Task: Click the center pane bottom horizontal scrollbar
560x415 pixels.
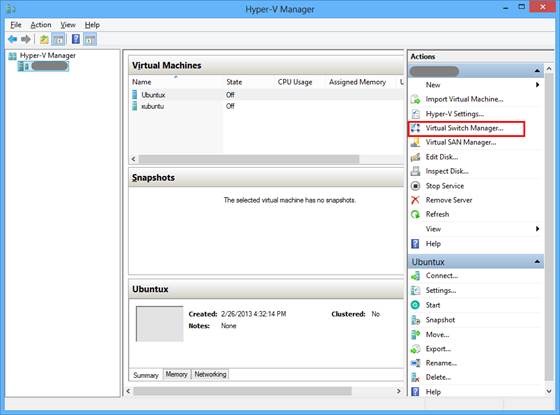Action: (x=242, y=391)
